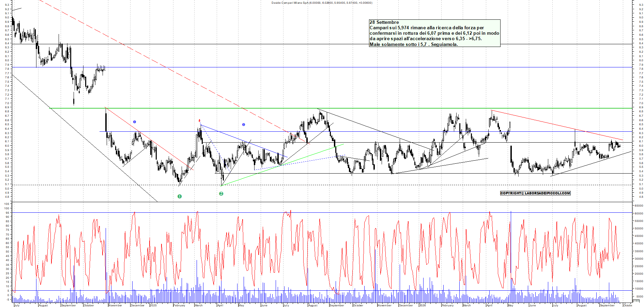This screenshot has height=307, width=644.
Task: Click the 35000 volume axis label
Action: click(x=638, y=251)
